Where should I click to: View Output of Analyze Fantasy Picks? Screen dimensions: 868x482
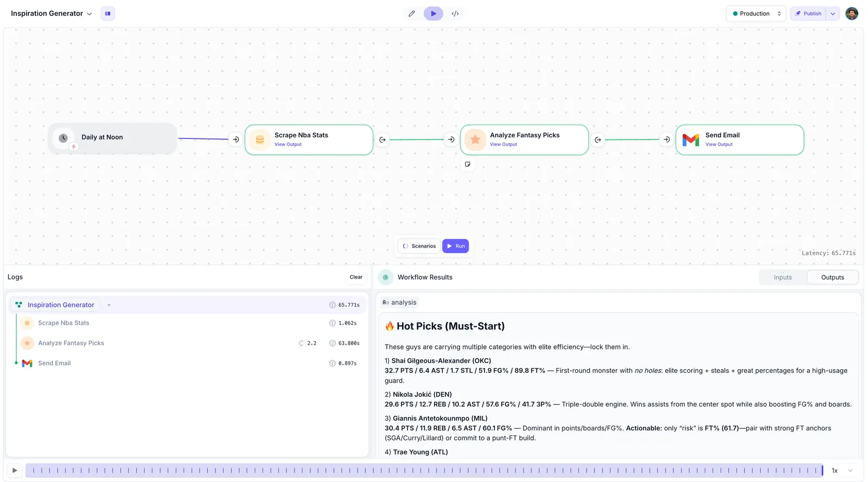(503, 144)
